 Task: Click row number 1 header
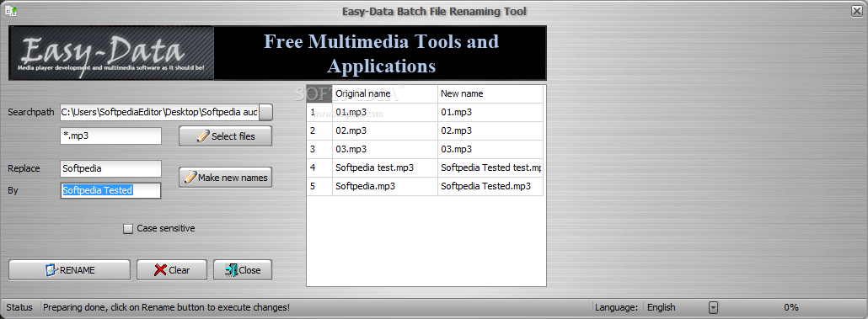319,112
